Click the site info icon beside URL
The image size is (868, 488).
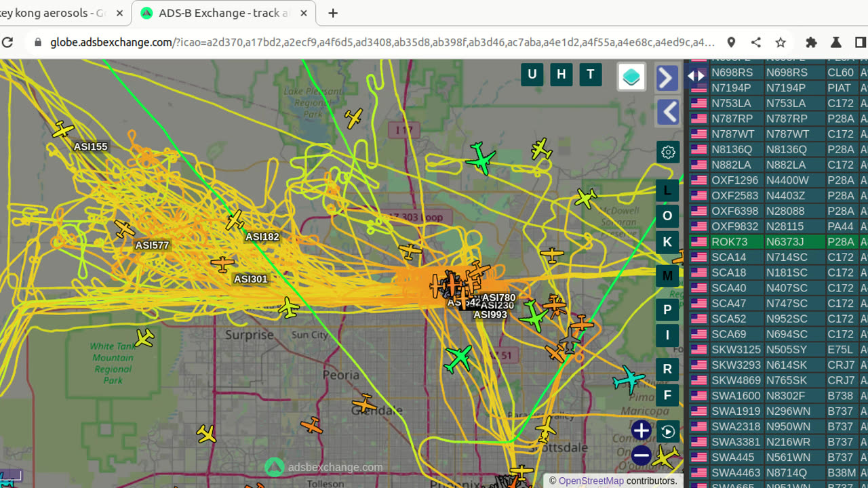[x=37, y=42]
